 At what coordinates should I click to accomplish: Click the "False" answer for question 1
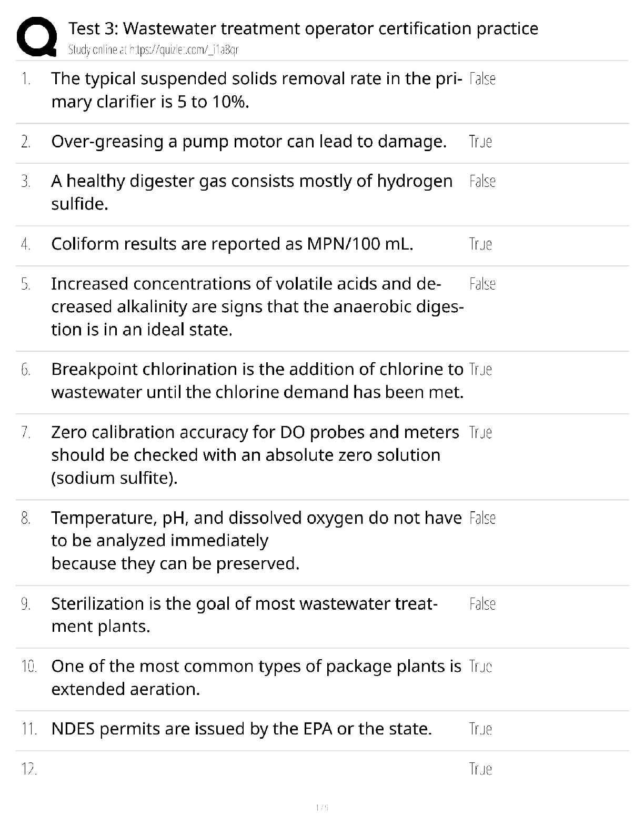(x=482, y=79)
